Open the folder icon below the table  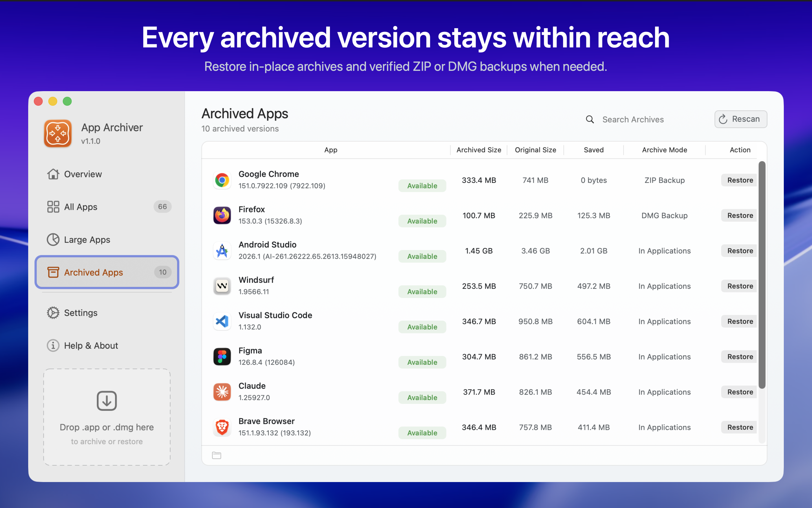[217, 455]
